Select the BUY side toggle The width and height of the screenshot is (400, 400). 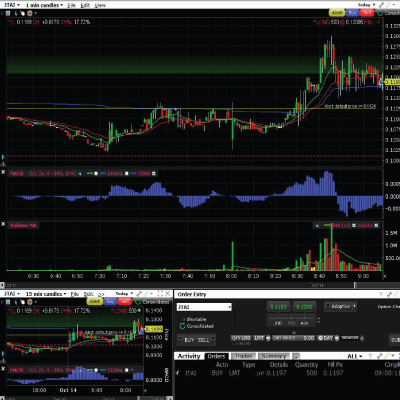pyautogui.click(x=189, y=340)
